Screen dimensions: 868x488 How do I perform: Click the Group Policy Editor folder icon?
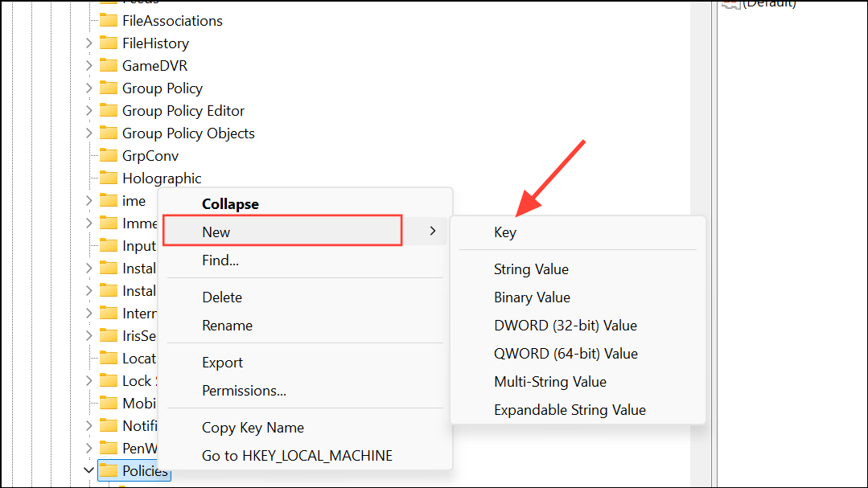tap(108, 110)
